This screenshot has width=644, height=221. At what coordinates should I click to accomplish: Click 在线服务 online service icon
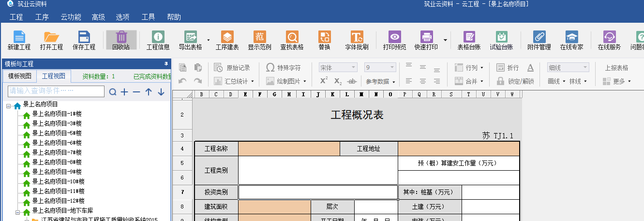(610, 41)
